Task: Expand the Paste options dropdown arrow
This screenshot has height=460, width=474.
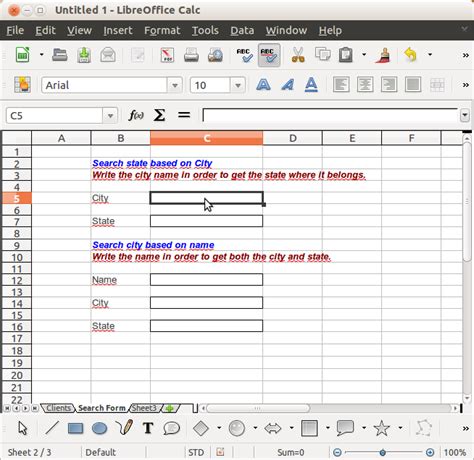Action: click(x=364, y=54)
